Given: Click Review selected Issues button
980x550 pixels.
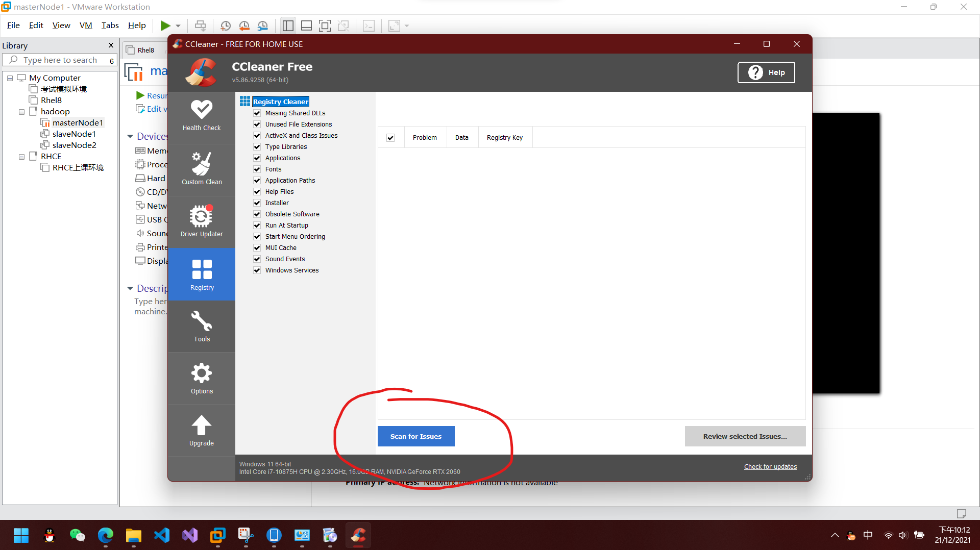Looking at the screenshot, I should (745, 436).
